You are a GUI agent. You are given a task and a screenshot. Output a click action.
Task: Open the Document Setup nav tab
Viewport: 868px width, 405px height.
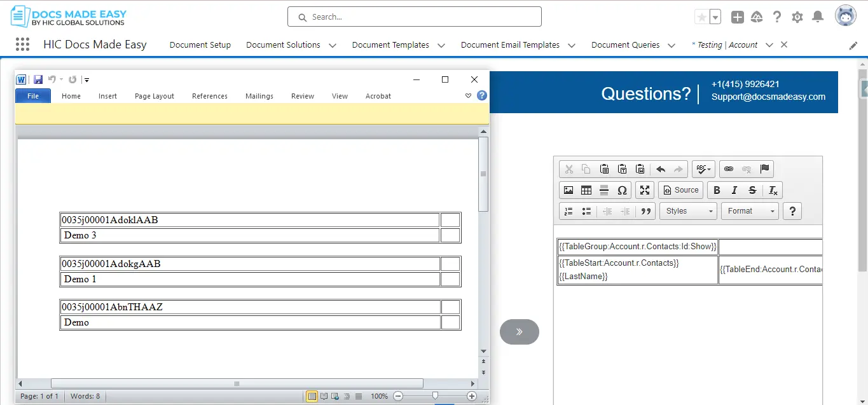(x=200, y=45)
